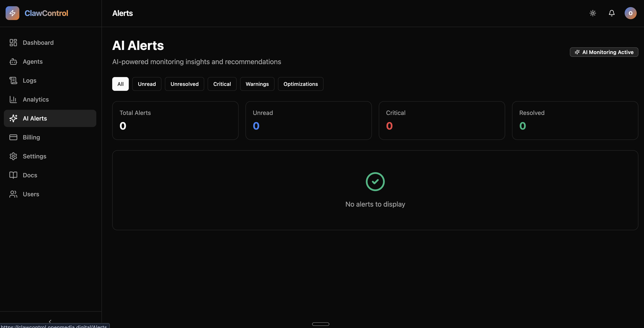Select the Agents sidebar icon
This screenshot has width=644, height=328.
click(13, 62)
